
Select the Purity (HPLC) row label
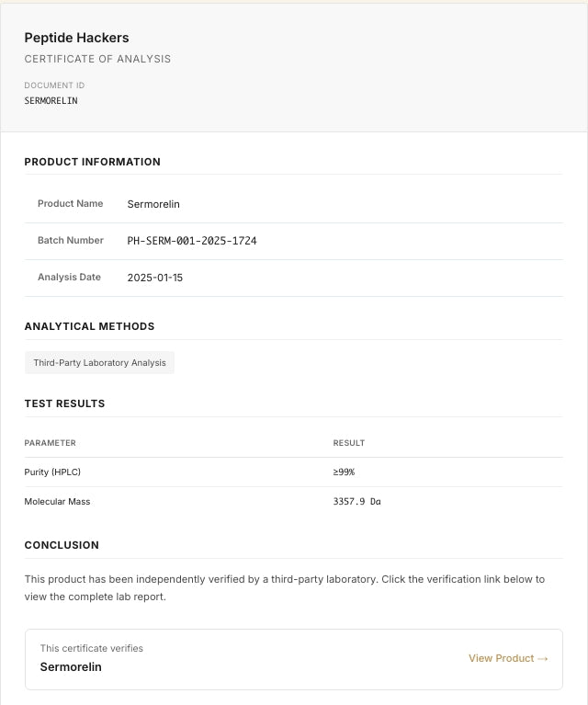pyautogui.click(x=52, y=472)
